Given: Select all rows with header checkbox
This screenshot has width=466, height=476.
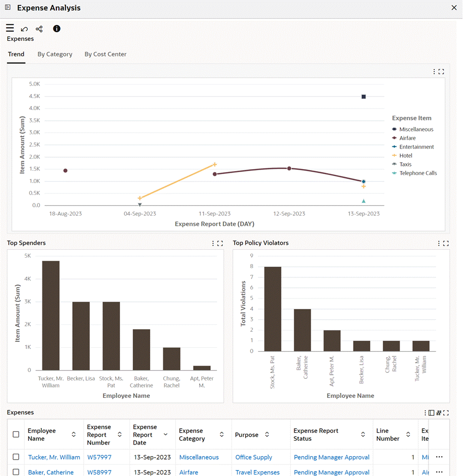Looking at the screenshot, I should (16, 434).
